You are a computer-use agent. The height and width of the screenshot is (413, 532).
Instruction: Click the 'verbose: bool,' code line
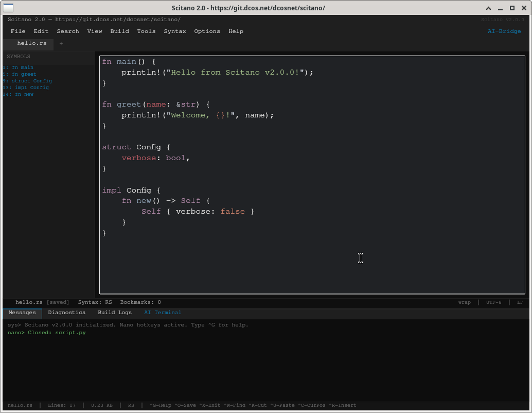tap(155, 158)
